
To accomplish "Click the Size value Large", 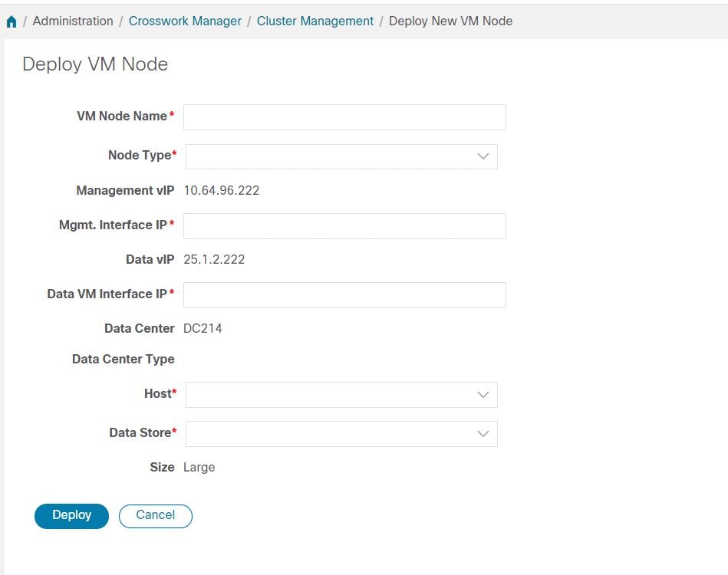I will tap(201, 467).
